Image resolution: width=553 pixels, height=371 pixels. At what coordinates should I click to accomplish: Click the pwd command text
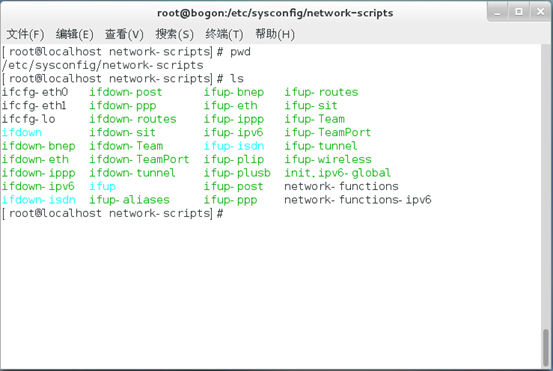[x=240, y=52]
